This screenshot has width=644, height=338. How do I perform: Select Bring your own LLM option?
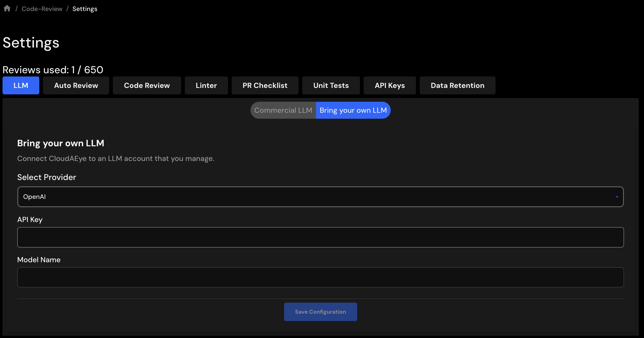coord(353,110)
